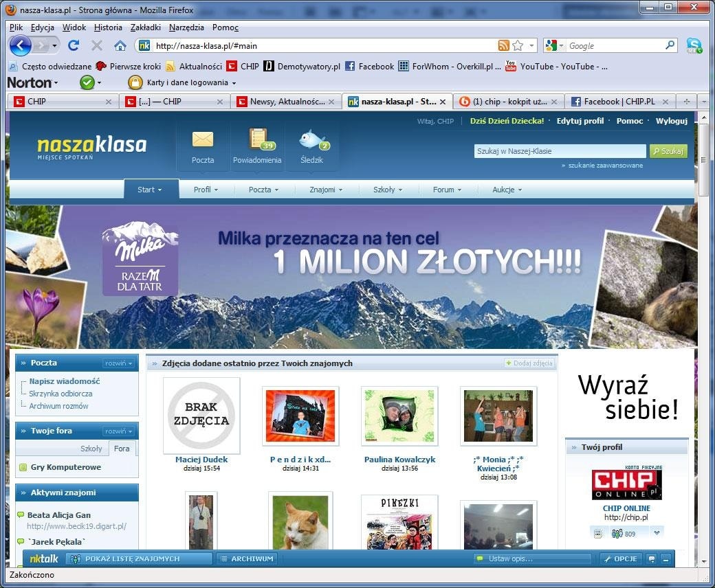This screenshot has height=588, width=715.
Task: Open Paulina Kowalczyk photo thumbnail
Action: (x=399, y=416)
